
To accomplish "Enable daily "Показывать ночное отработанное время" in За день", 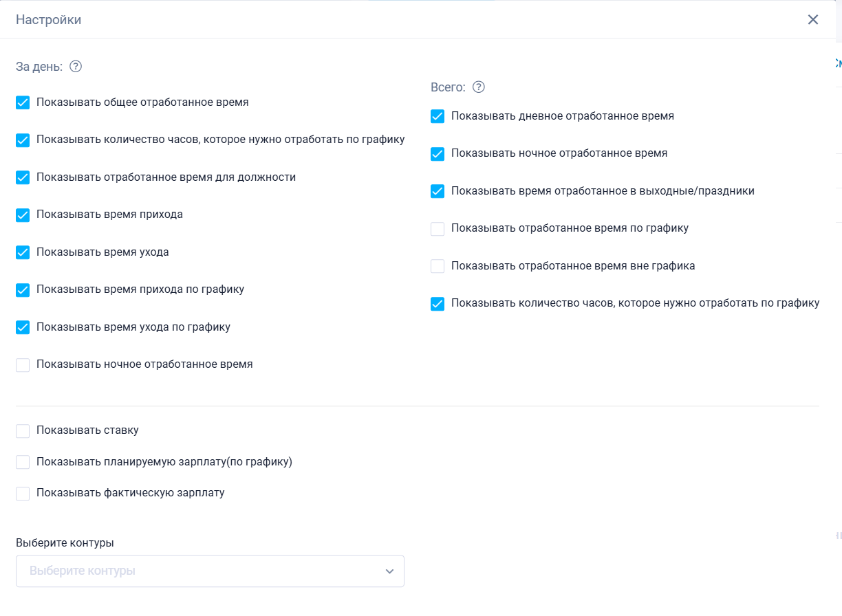I will pyautogui.click(x=23, y=365).
